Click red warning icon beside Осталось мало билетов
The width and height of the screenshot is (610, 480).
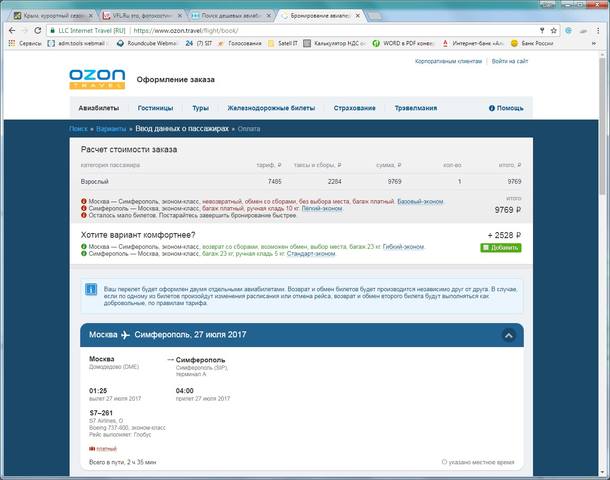coord(84,215)
